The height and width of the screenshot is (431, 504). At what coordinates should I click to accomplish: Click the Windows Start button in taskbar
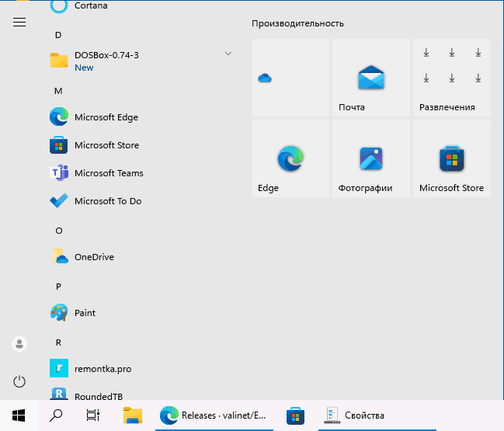pos(19,415)
